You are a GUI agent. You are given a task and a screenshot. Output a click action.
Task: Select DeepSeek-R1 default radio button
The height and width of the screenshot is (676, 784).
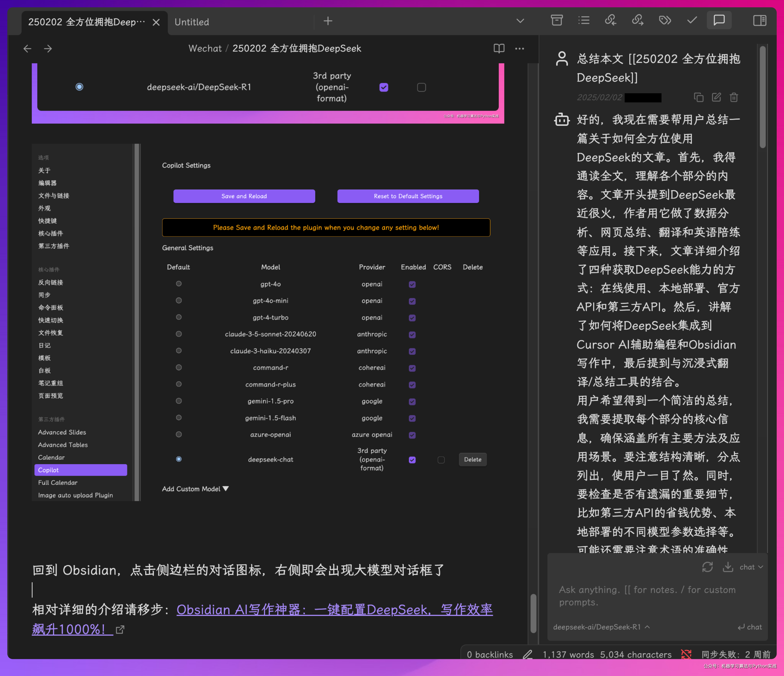coord(79,87)
